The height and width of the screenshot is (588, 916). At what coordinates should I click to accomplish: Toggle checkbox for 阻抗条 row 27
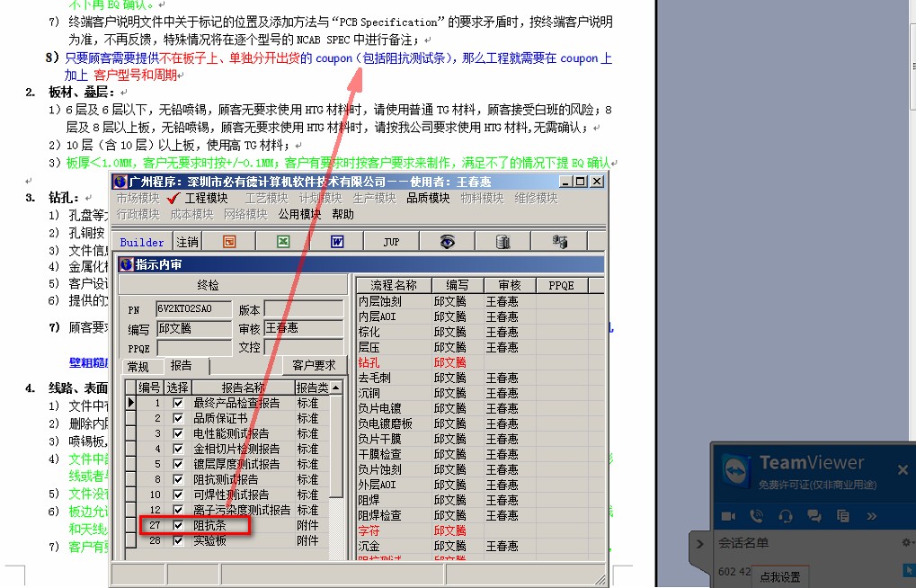[178, 525]
